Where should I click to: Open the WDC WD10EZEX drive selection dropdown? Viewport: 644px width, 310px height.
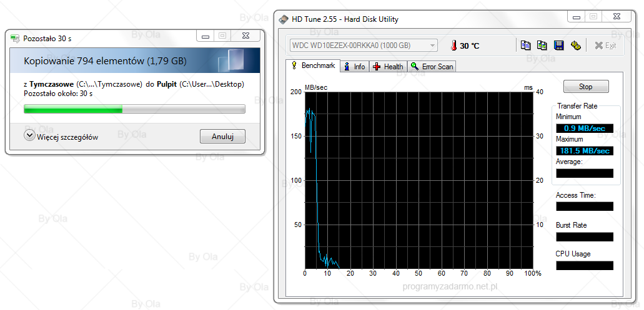coord(364,46)
